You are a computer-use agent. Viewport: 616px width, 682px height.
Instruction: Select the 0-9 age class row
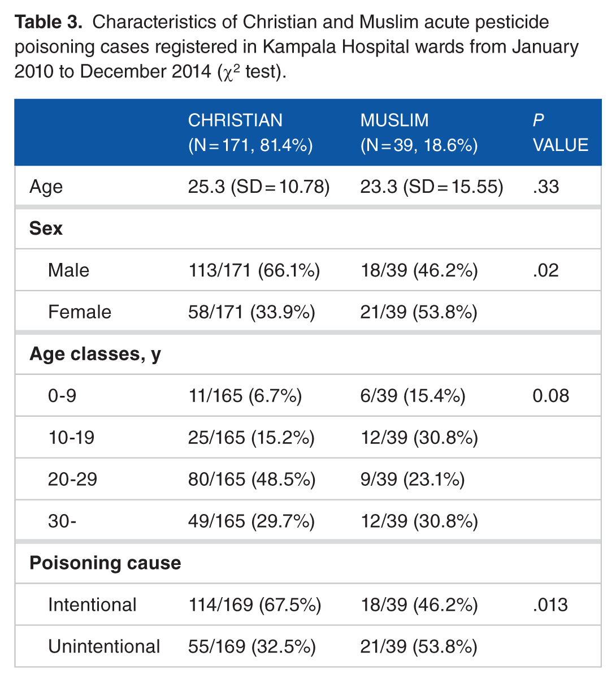point(308,395)
